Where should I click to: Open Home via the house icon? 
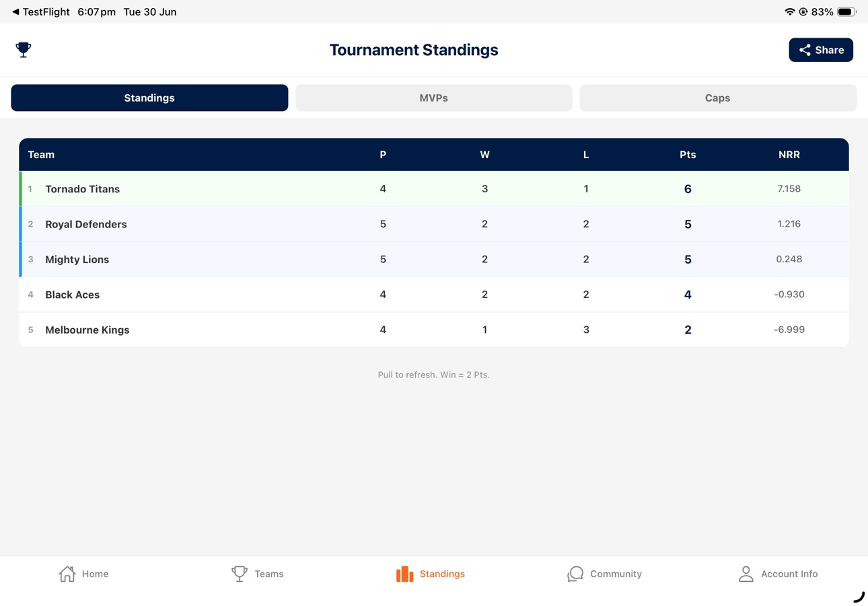67,574
